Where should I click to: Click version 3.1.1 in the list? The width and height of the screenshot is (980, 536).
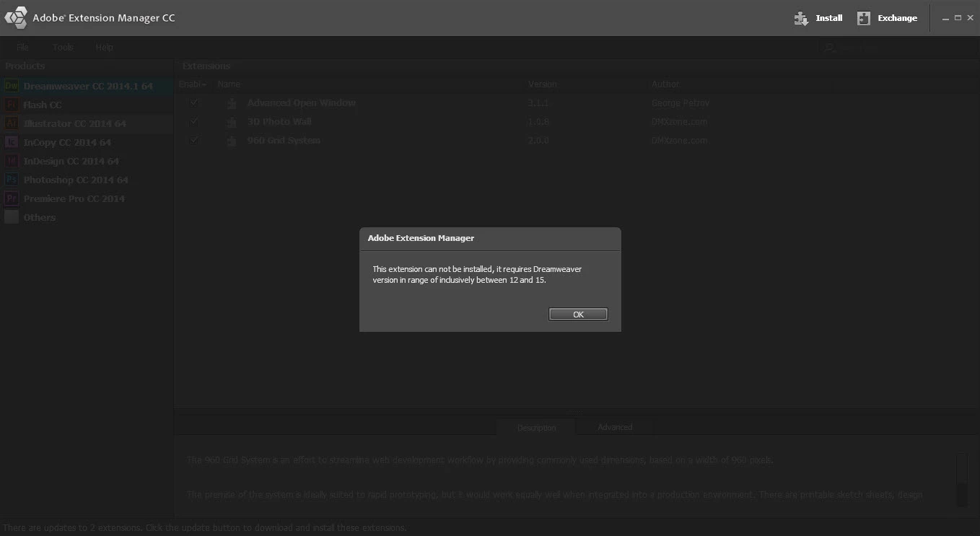pyautogui.click(x=538, y=103)
